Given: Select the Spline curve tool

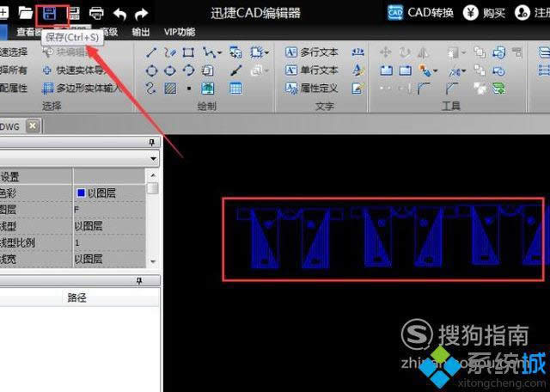Looking at the screenshot, I should point(151,88).
